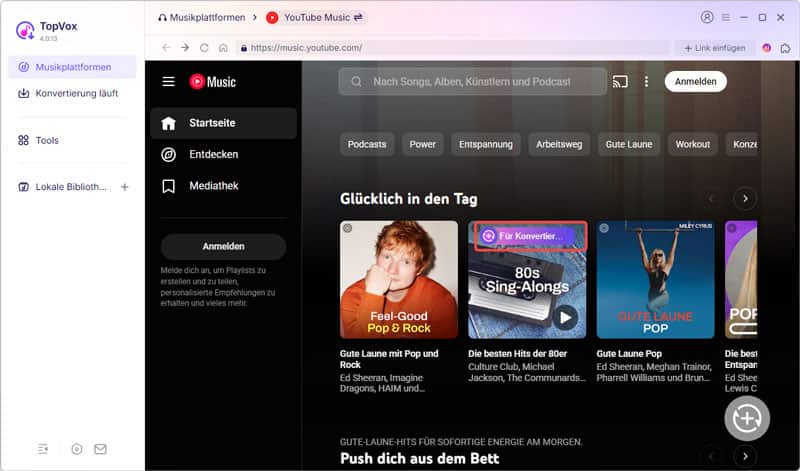The height and width of the screenshot is (471, 800).
Task: Open Konvertierung läuft section
Action: coord(72,93)
